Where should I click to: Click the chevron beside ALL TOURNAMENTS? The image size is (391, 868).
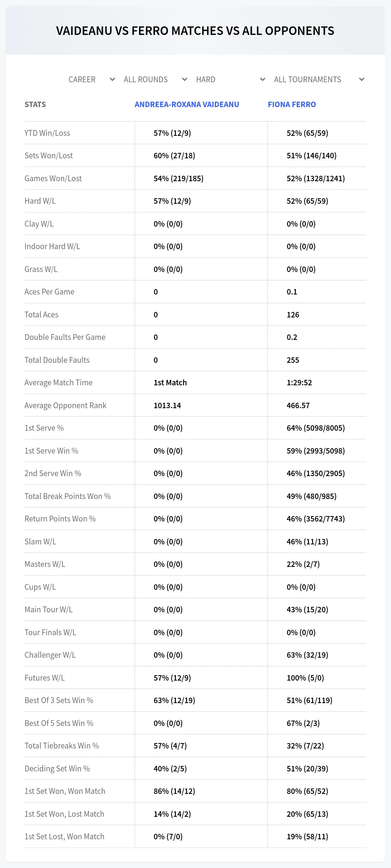(x=362, y=80)
